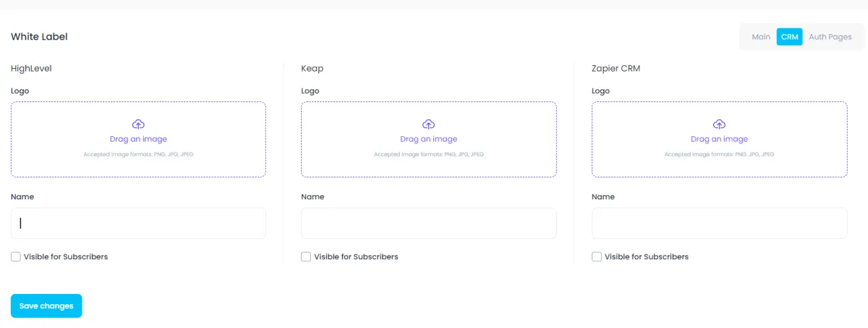
Task: Click the HighLevel logo upload cloud icon
Action: 138,125
